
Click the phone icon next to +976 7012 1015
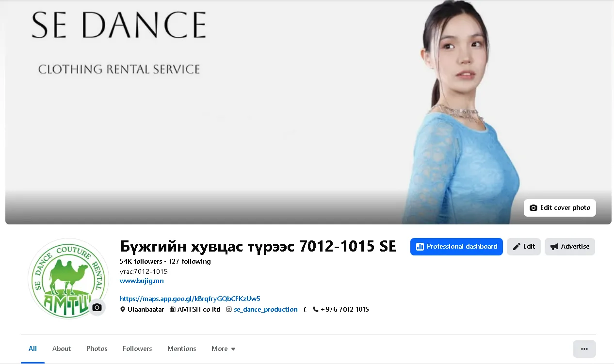(x=316, y=309)
